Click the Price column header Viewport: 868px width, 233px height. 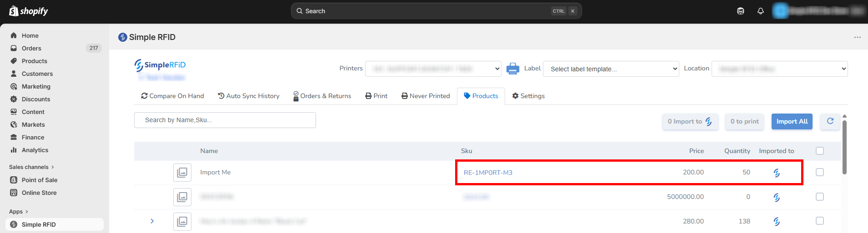click(x=696, y=151)
